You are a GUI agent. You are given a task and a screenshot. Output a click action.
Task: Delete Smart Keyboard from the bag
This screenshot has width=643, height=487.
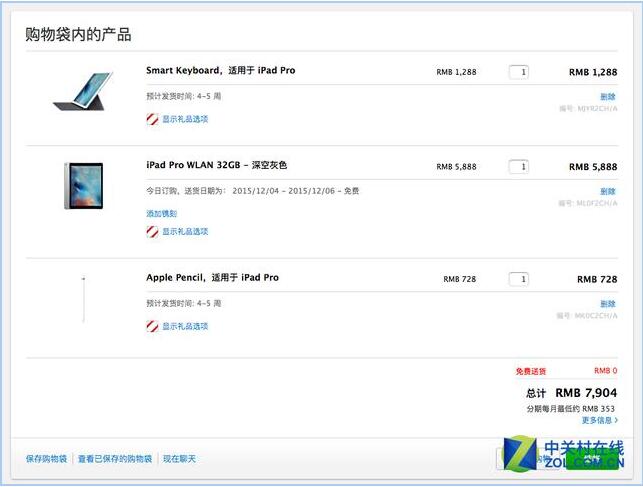point(608,97)
